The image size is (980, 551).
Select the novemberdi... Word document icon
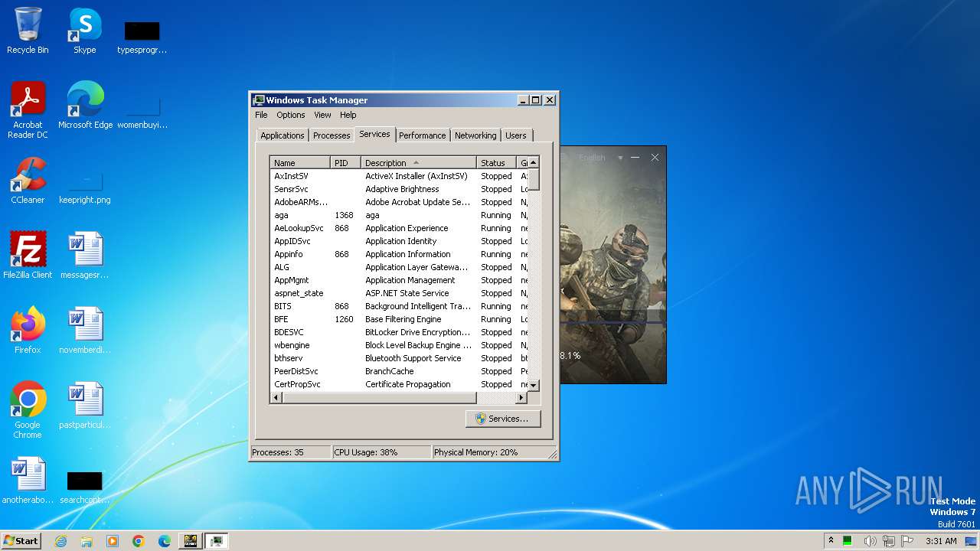84,331
